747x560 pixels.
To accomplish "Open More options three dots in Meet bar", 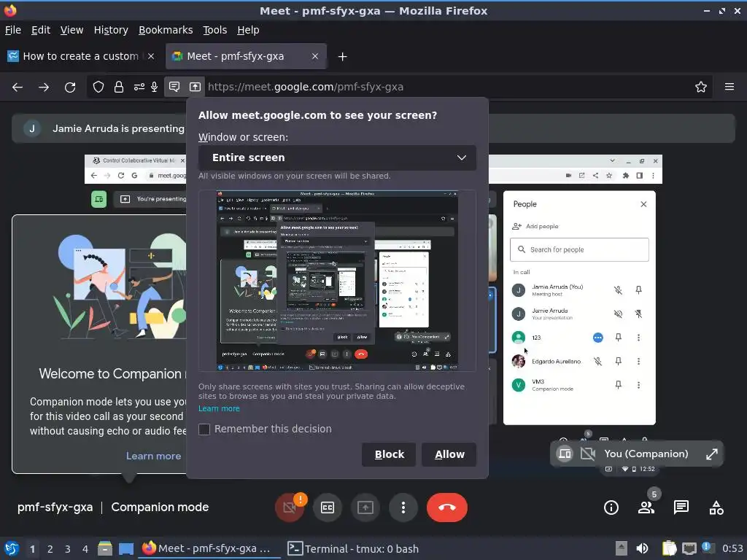I will pos(403,507).
